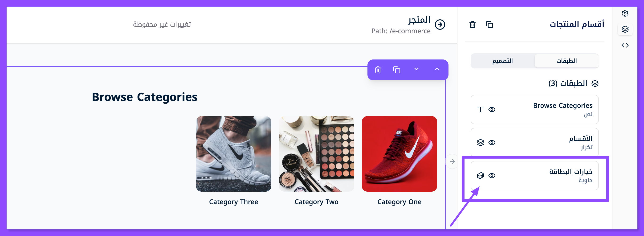
Task: Hide the الأقسام layer with eye icon
Action: (492, 143)
